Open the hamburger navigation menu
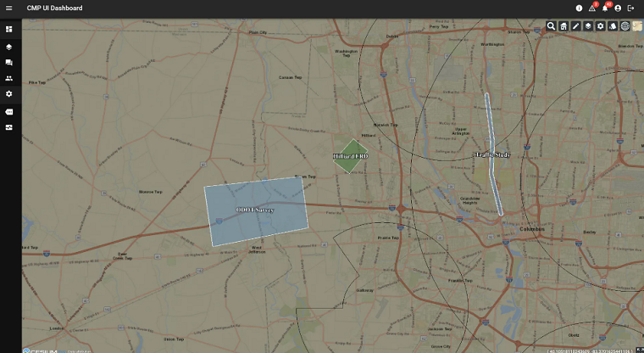The height and width of the screenshot is (353, 644). [x=9, y=8]
